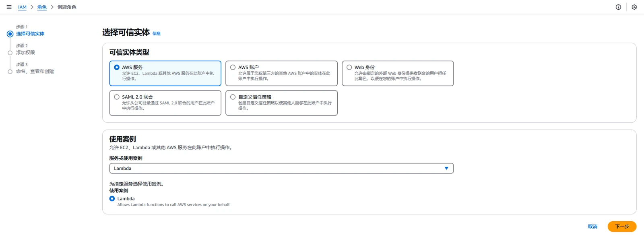Click the 取消 cancel button
644x243 pixels.
coord(592,227)
